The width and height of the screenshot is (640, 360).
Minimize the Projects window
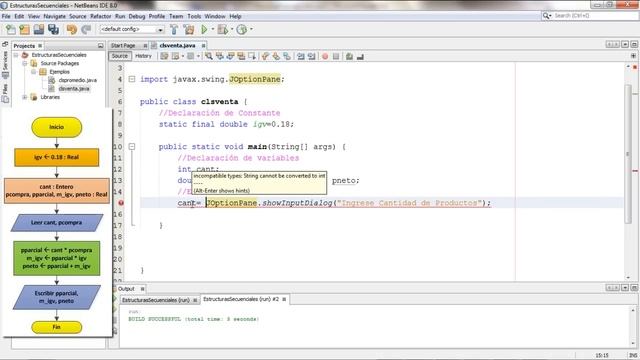(x=100, y=46)
